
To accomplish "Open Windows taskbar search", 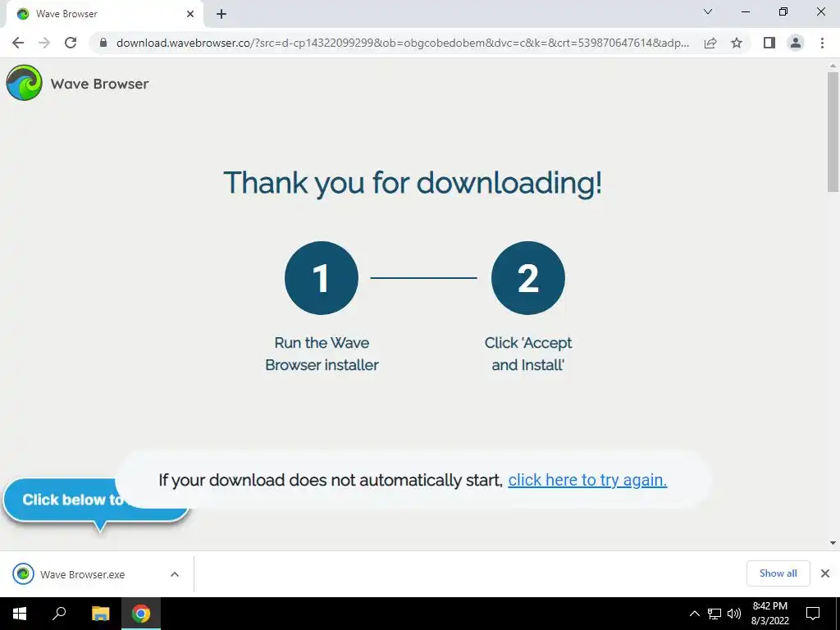I will click(59, 614).
